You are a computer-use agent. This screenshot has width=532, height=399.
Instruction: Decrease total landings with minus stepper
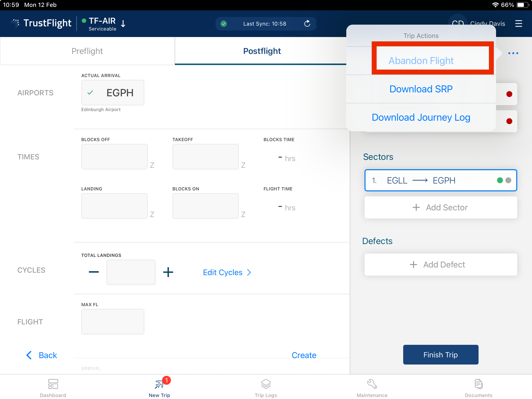[x=94, y=272]
